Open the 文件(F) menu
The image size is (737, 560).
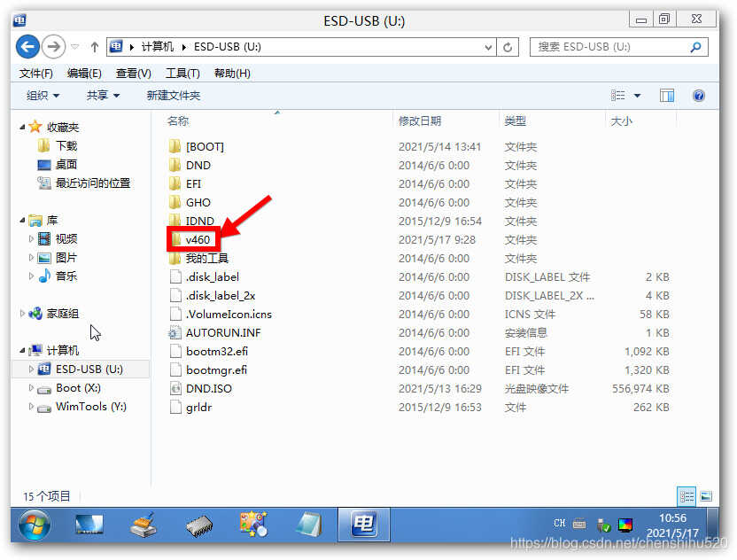(35, 74)
